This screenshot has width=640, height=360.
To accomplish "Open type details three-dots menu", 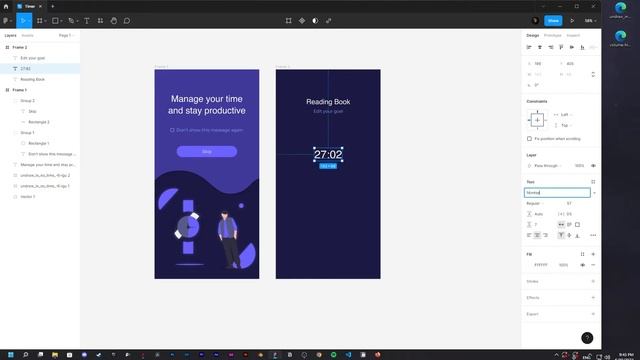I will tap(593, 235).
